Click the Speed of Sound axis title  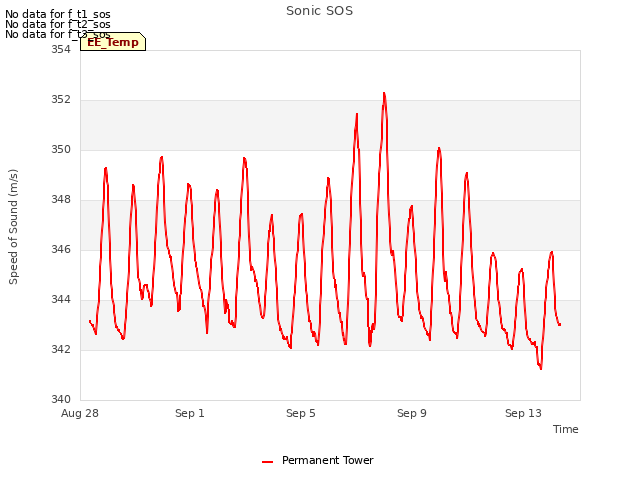[x=13, y=227]
